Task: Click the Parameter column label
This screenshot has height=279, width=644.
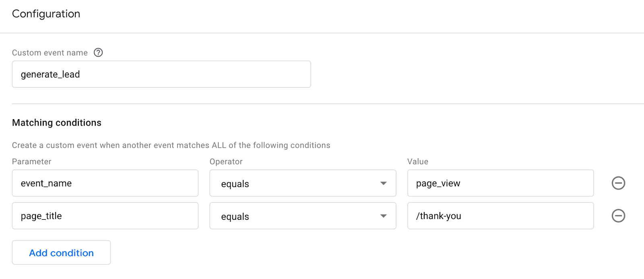Action: [32, 162]
